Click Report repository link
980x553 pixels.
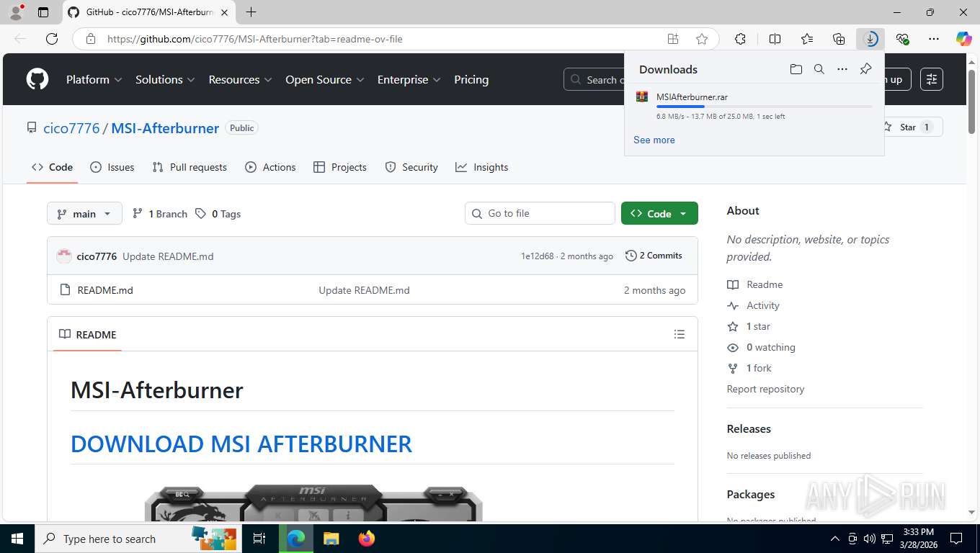click(x=765, y=389)
